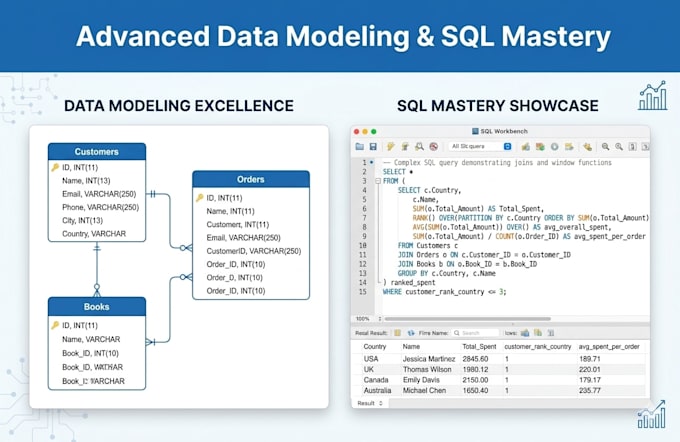Viewport: 680px width, 442px height.
Task: Select the "Michael Chen" cell
Action: 424,390
